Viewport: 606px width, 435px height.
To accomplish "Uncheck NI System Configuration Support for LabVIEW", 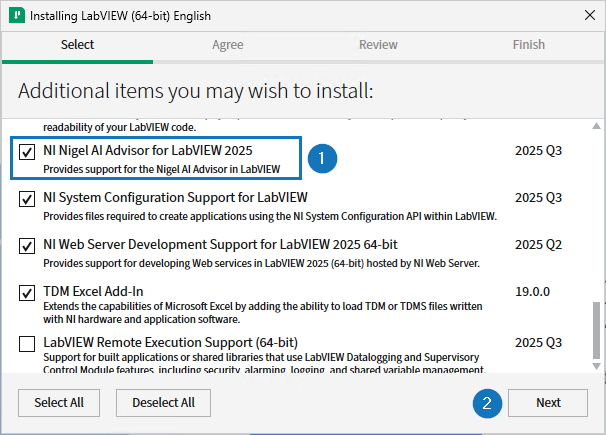I will coord(27,199).
